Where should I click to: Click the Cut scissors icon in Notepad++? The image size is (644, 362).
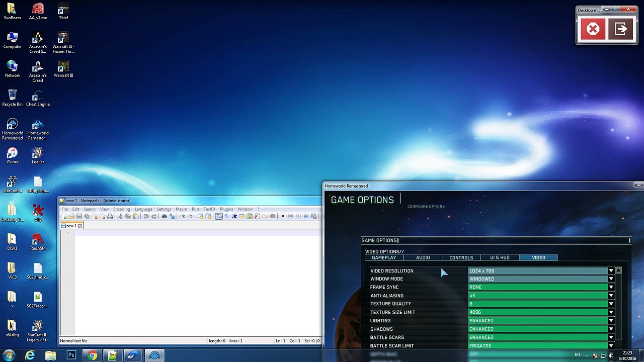click(x=120, y=216)
